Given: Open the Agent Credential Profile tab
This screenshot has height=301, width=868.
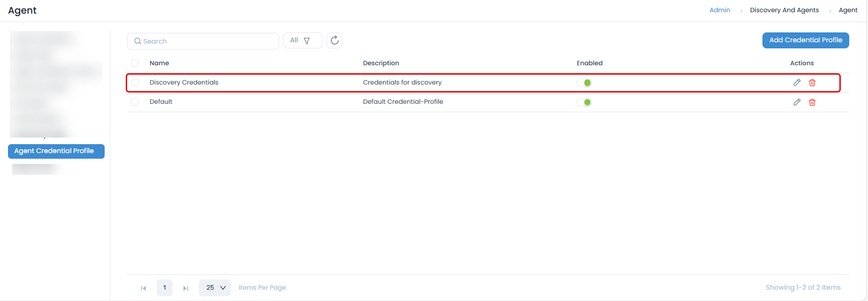Looking at the screenshot, I should (56, 151).
